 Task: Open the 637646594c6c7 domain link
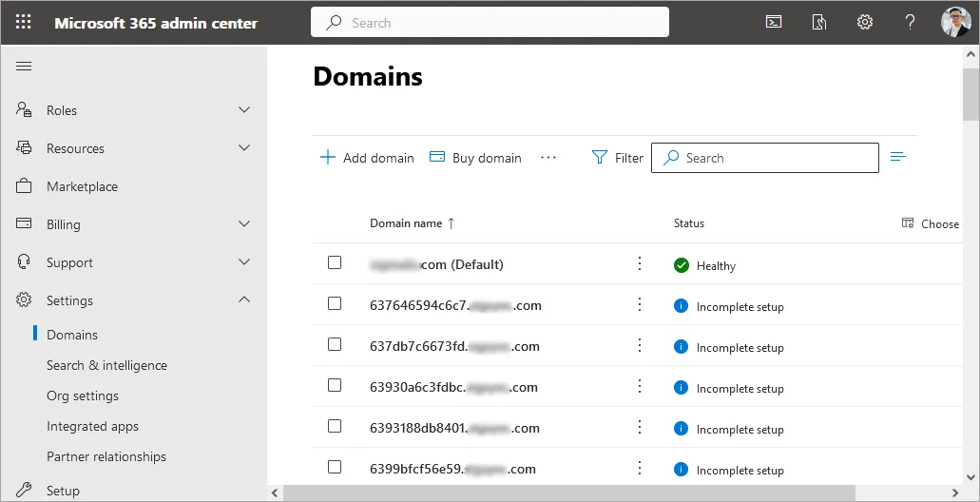point(455,306)
